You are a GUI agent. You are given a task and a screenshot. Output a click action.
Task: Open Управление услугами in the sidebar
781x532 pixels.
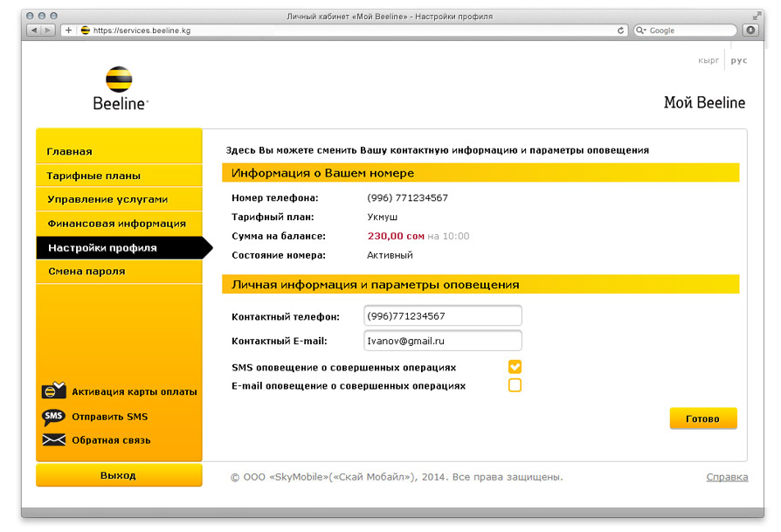coord(119,199)
